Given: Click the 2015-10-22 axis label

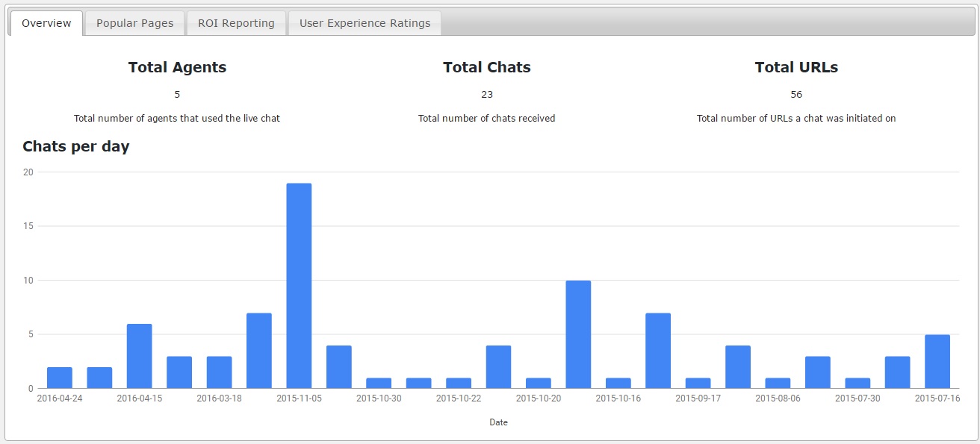Looking at the screenshot, I should pos(459,398).
